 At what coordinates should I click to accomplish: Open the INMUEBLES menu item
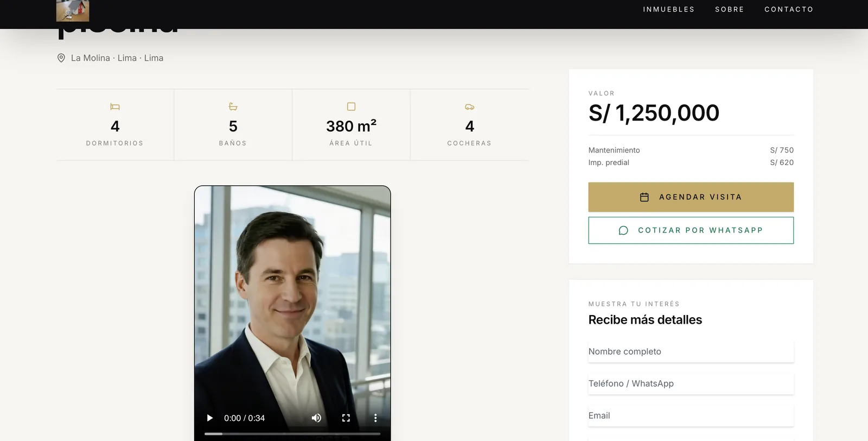click(x=669, y=9)
